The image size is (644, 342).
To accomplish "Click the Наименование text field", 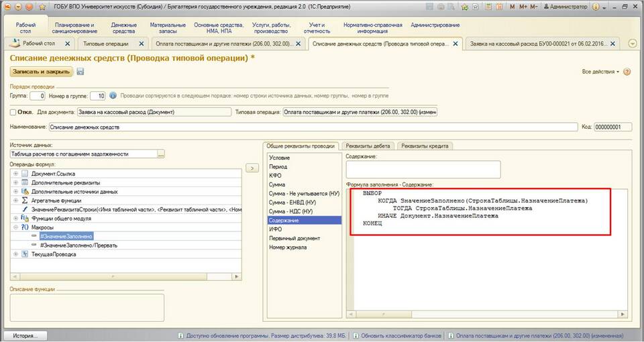I will (x=313, y=127).
